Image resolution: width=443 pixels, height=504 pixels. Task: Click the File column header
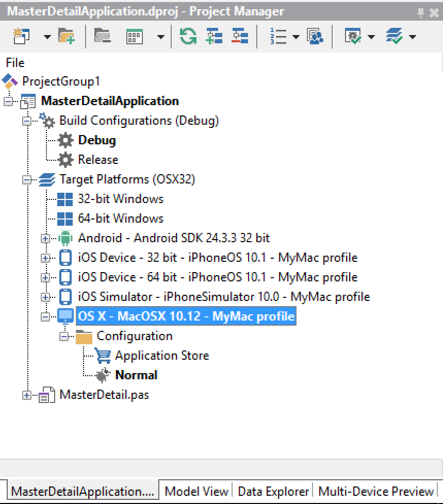pyautogui.click(x=15, y=63)
